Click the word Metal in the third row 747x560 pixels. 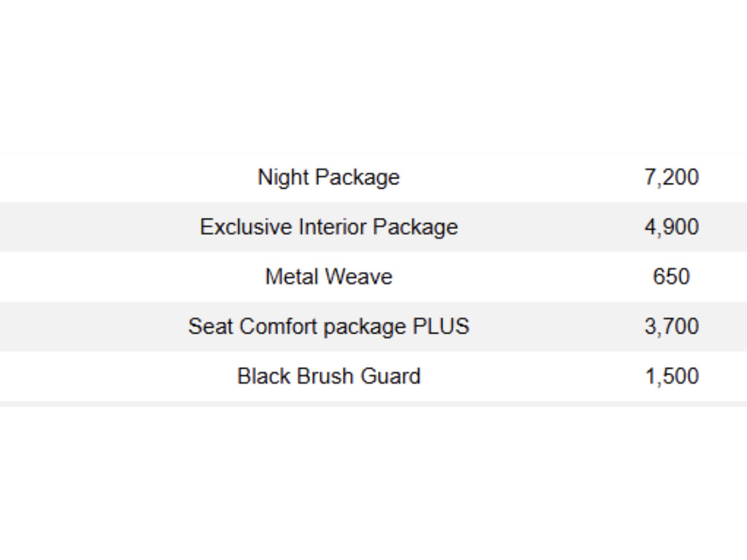pyautogui.click(x=292, y=276)
